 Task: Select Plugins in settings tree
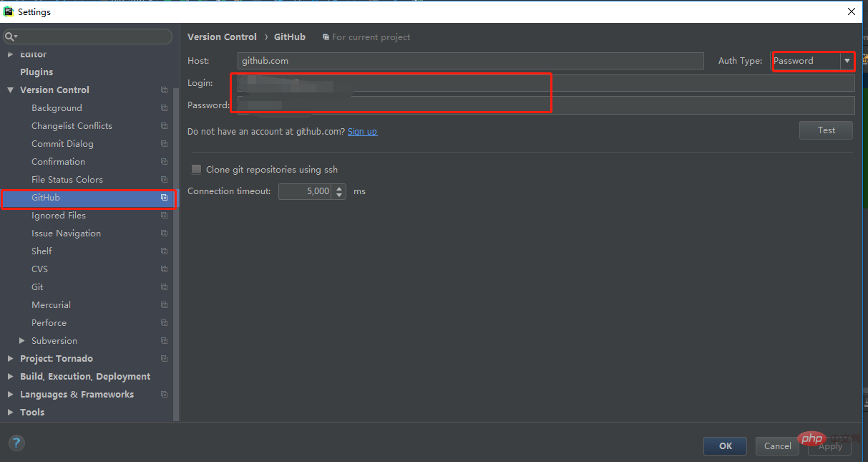tap(36, 72)
